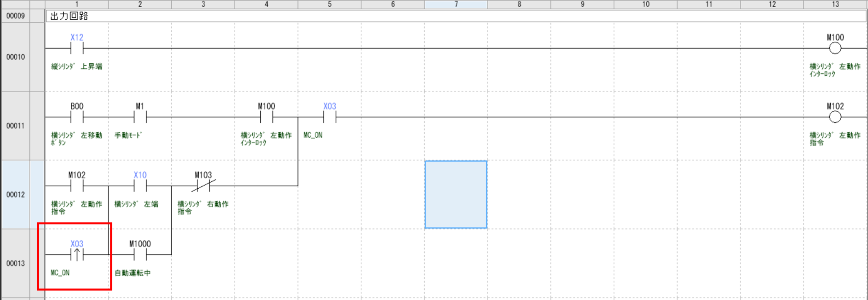
Task: Click the highlighted blue cell in rung 00012
Action: coord(456,194)
